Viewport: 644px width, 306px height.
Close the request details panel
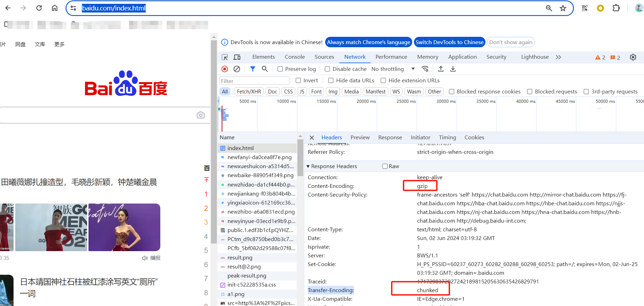coord(312,138)
